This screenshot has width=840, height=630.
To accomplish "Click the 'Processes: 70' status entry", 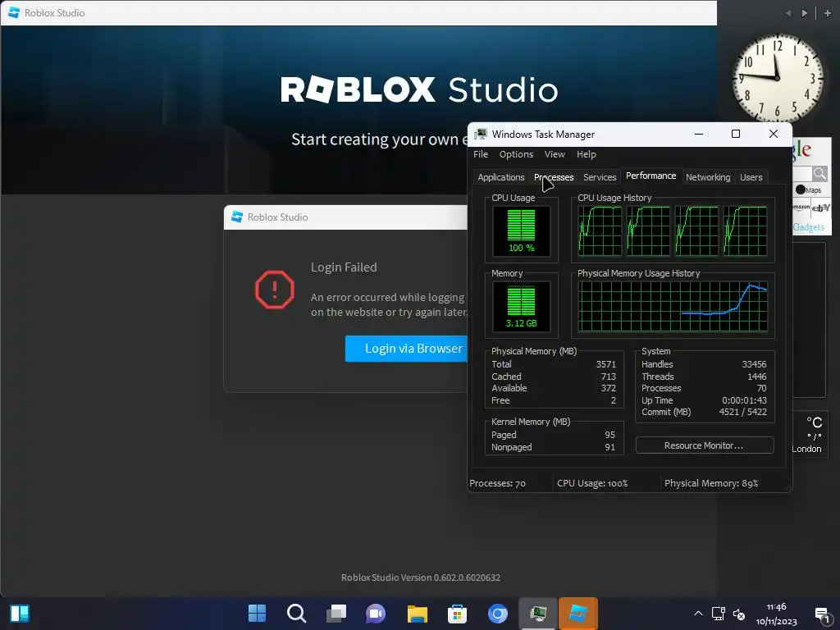I will pos(497,483).
